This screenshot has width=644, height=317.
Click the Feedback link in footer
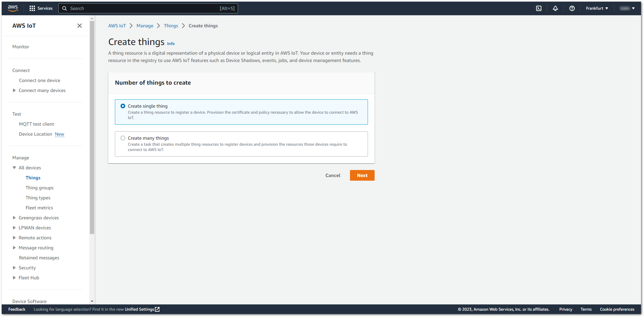coord(17,309)
